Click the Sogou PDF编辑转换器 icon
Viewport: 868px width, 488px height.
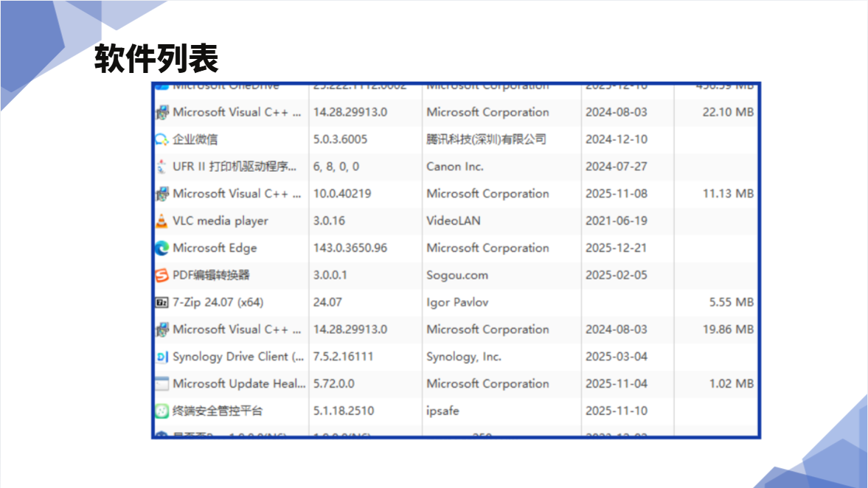pos(162,275)
